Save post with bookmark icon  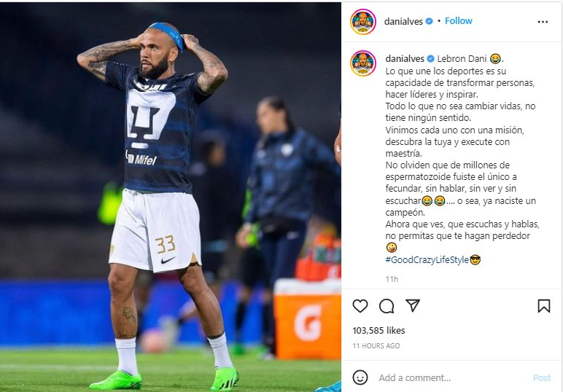pos(543,306)
